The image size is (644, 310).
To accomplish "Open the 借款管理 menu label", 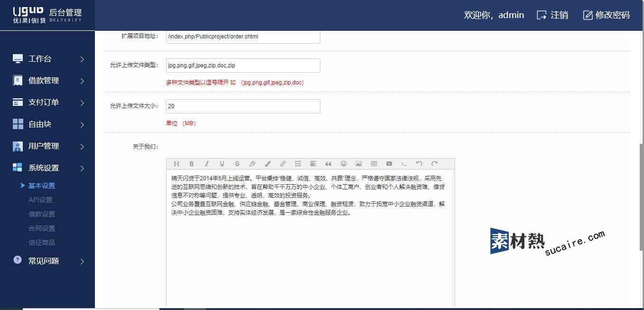I will [44, 81].
